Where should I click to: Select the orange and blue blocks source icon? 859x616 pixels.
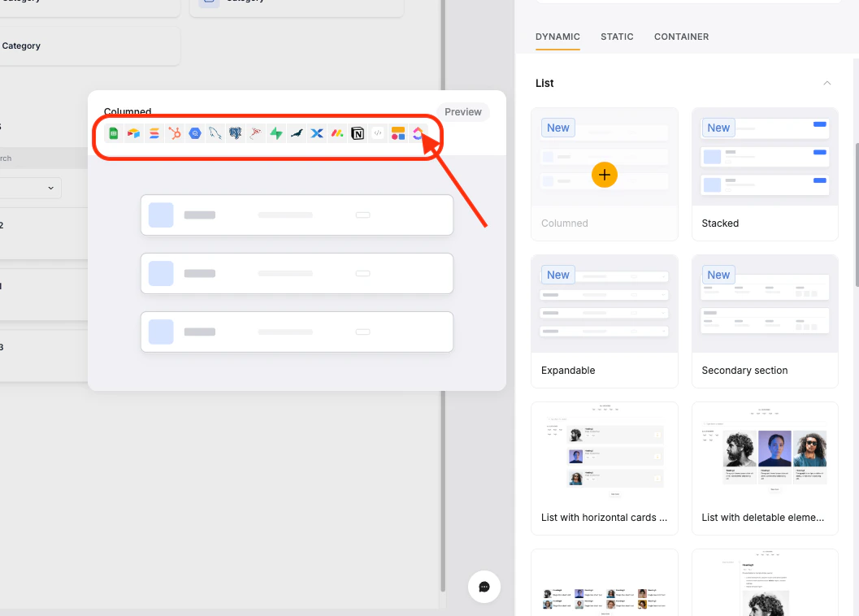click(397, 133)
